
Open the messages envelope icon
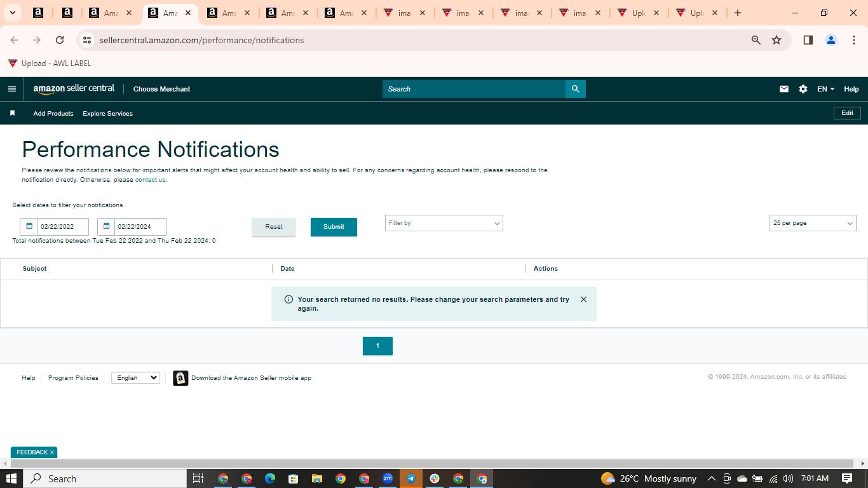(x=784, y=89)
